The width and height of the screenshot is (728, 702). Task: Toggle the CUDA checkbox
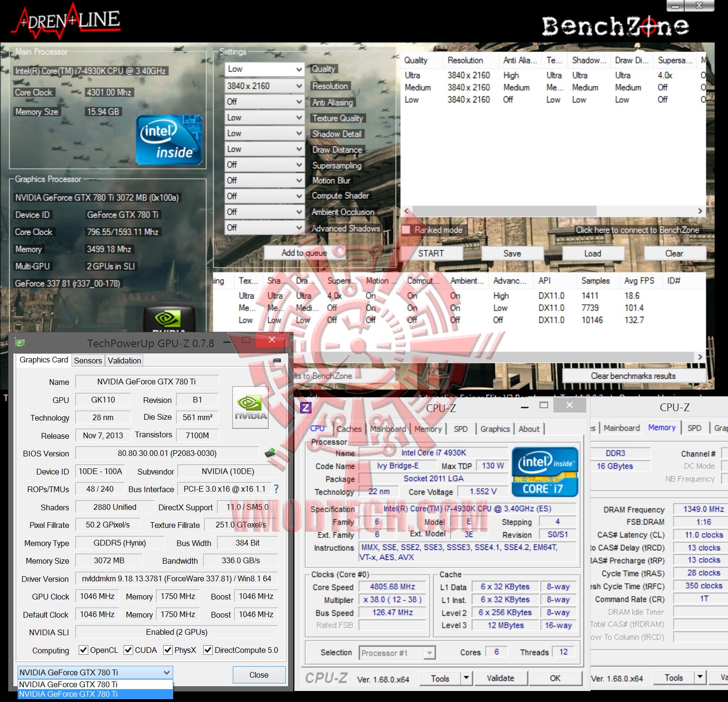[128, 650]
